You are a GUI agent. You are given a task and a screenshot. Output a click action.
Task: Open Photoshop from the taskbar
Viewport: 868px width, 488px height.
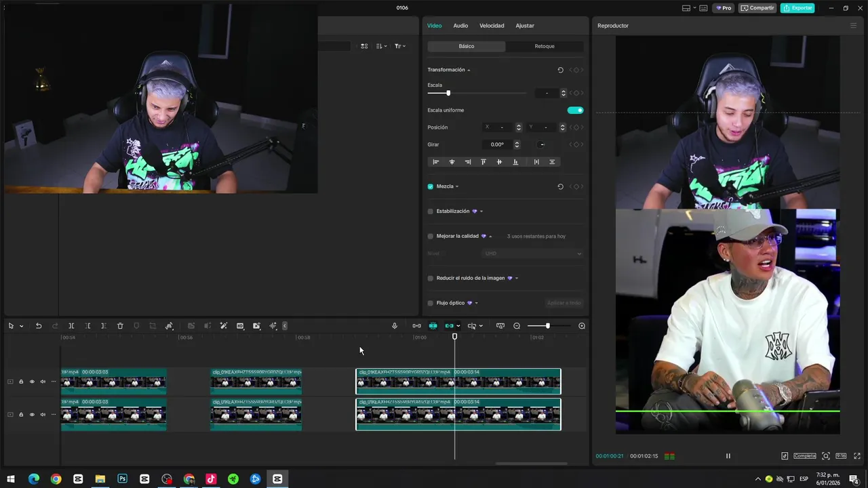pyautogui.click(x=122, y=479)
